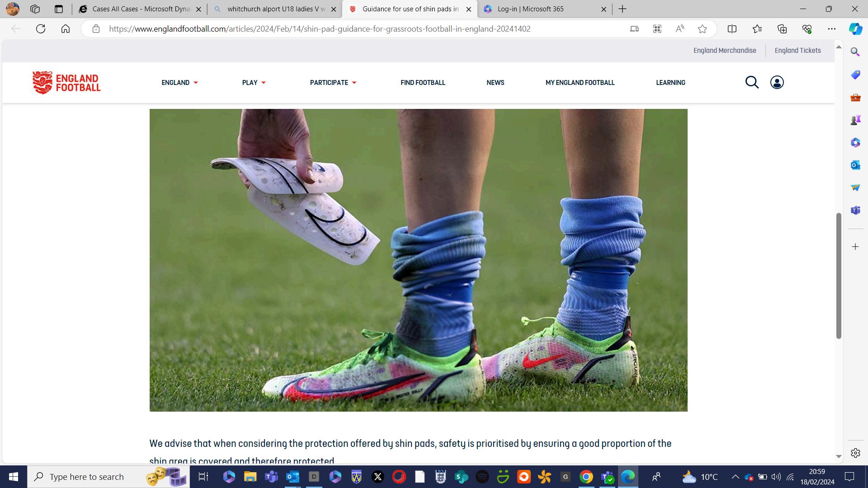Open FIND FOOTBALL menu item
Viewport: 868px width, 488px height.
tap(423, 83)
